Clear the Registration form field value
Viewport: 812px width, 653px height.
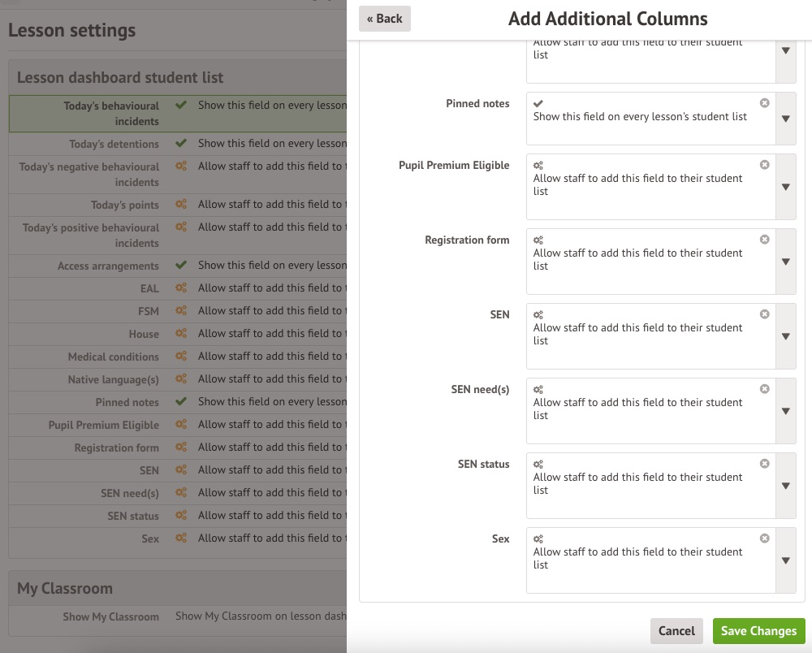point(764,240)
